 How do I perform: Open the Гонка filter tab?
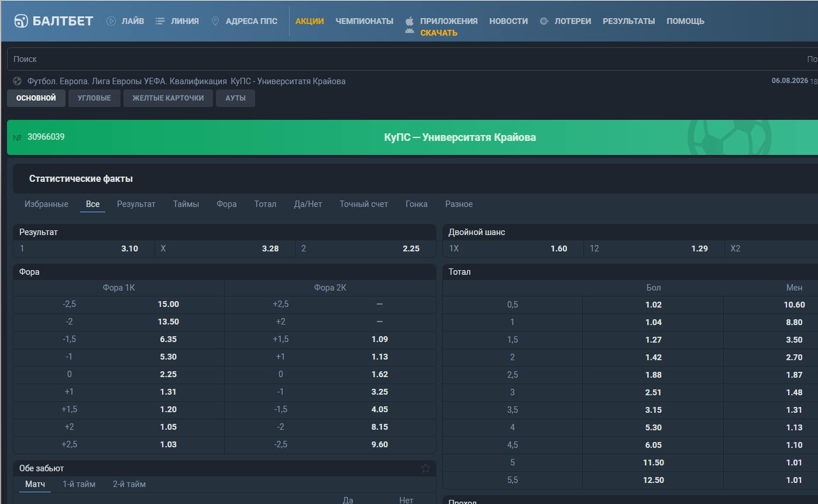coord(417,204)
